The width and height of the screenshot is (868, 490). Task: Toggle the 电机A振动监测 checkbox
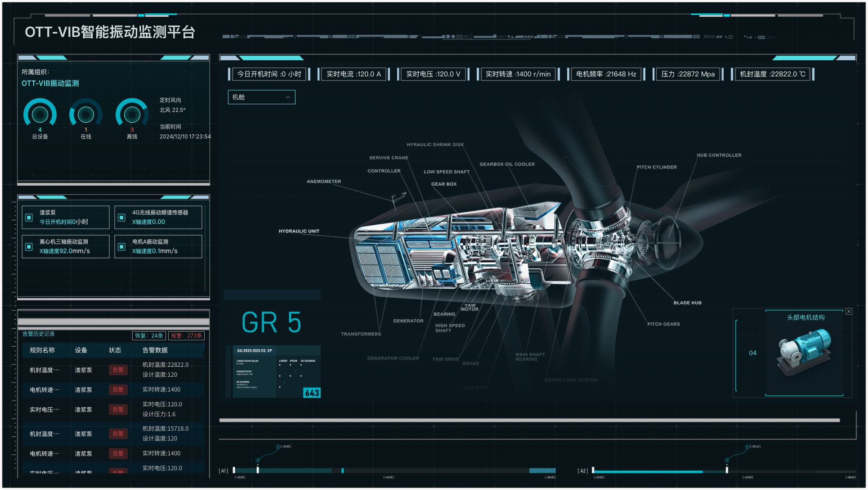click(x=121, y=247)
